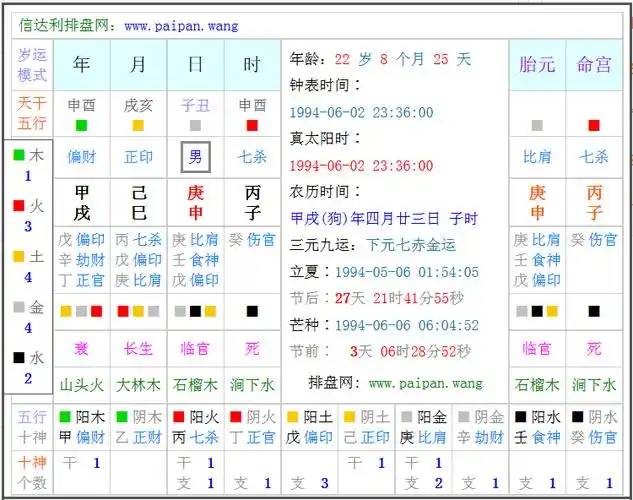Click the 阳金 cell in the bottom table

click(x=423, y=417)
